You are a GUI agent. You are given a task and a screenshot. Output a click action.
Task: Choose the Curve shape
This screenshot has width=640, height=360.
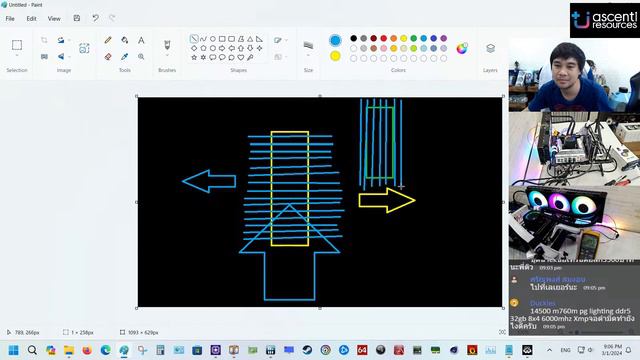point(203,39)
